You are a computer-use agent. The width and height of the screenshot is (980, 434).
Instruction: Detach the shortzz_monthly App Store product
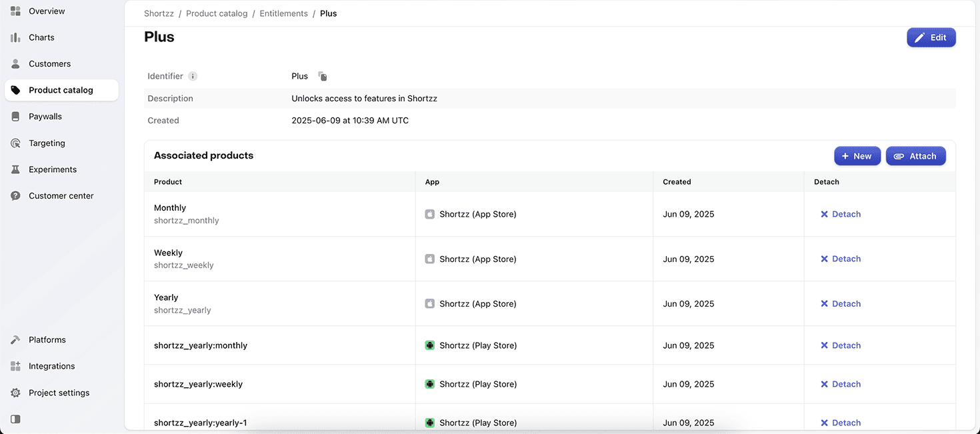point(841,214)
